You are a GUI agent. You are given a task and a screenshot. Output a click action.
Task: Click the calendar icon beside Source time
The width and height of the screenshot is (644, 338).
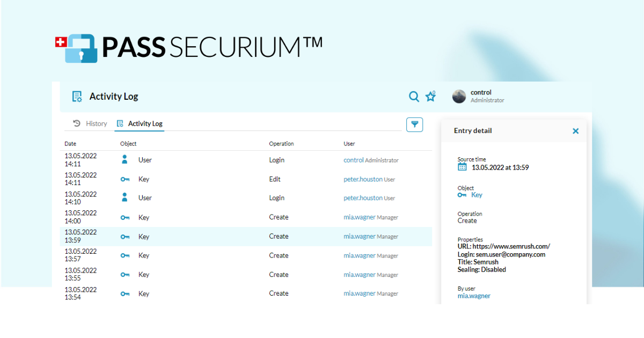[462, 167]
